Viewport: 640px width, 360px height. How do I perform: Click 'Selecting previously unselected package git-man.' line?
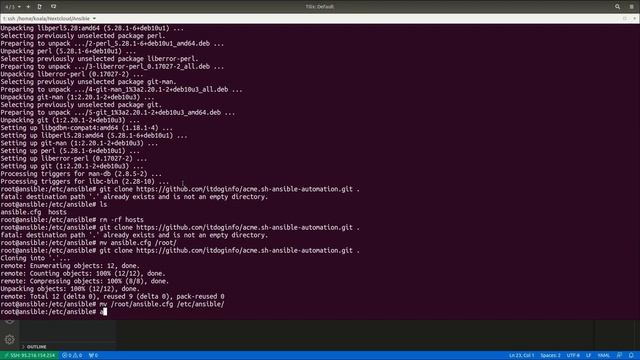88,82
